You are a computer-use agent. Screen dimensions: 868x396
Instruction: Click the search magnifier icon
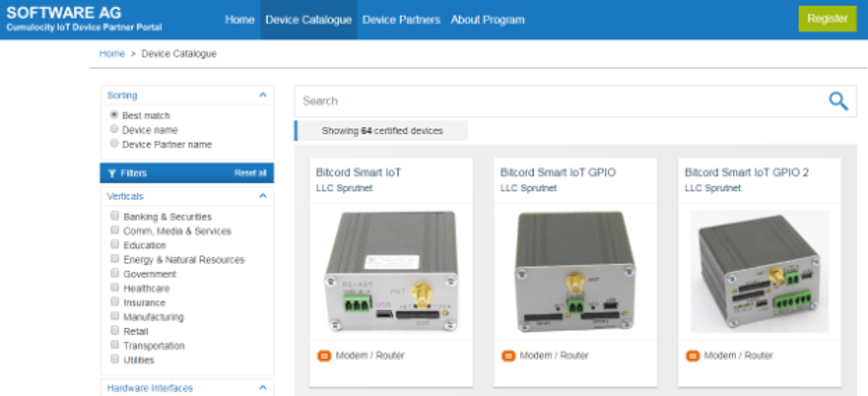point(838,101)
